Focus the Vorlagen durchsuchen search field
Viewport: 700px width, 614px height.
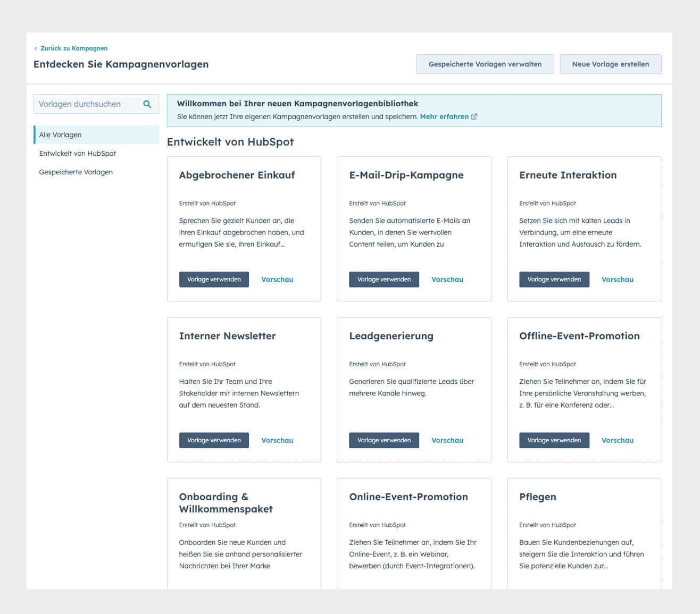(x=96, y=104)
